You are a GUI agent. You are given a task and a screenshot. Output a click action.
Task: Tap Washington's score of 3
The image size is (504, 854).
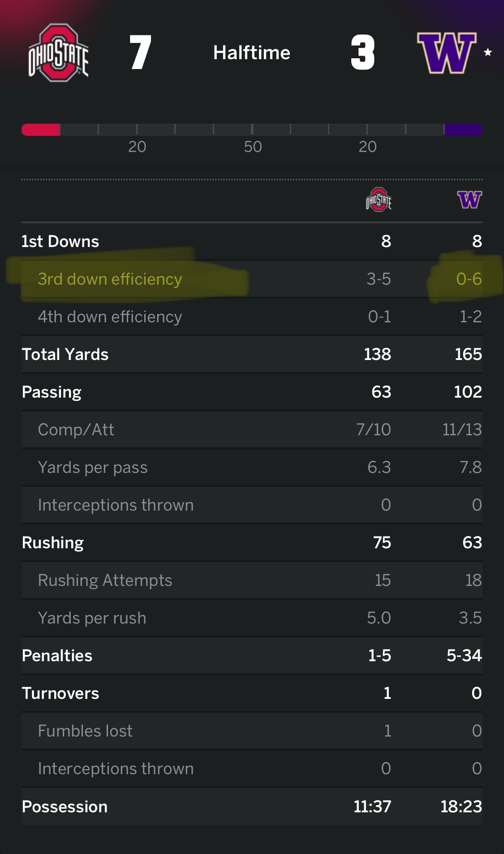point(362,53)
